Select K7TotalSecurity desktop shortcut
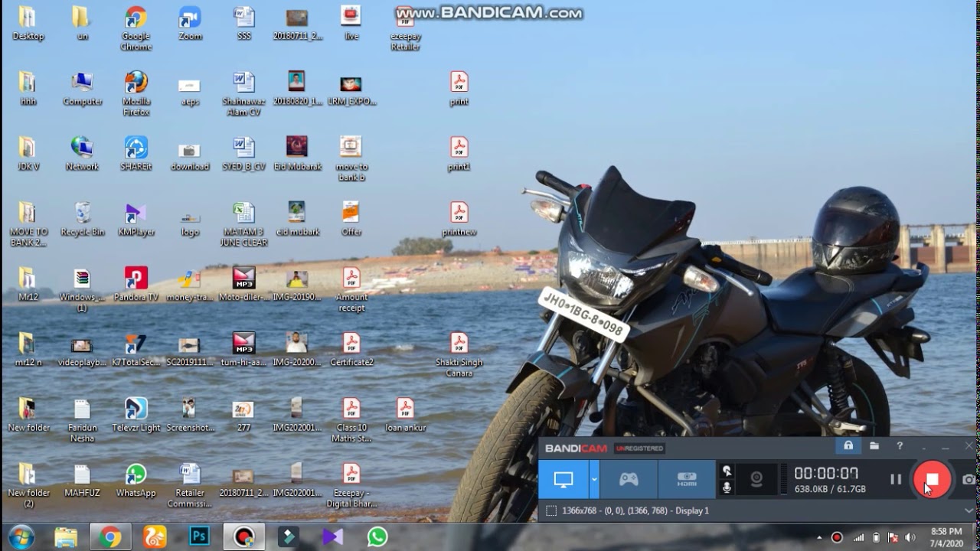The image size is (980, 551). pyautogui.click(x=136, y=349)
